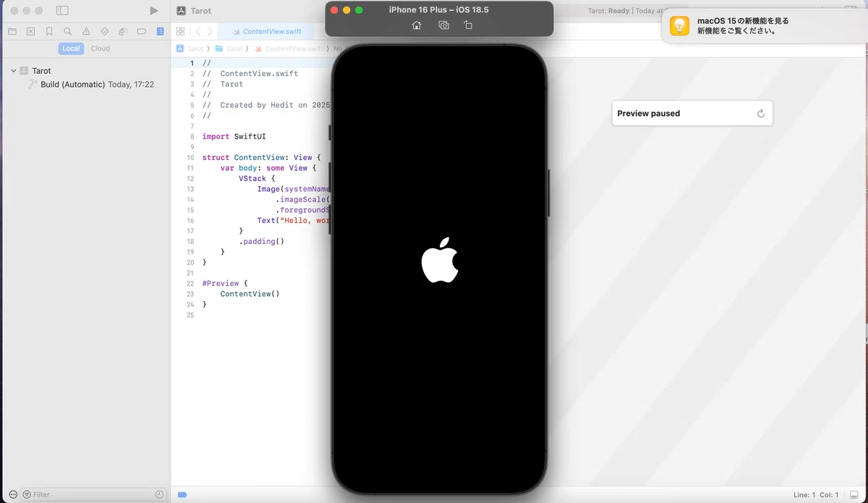
Task: Select the Report navigator icon
Action: pos(160,31)
